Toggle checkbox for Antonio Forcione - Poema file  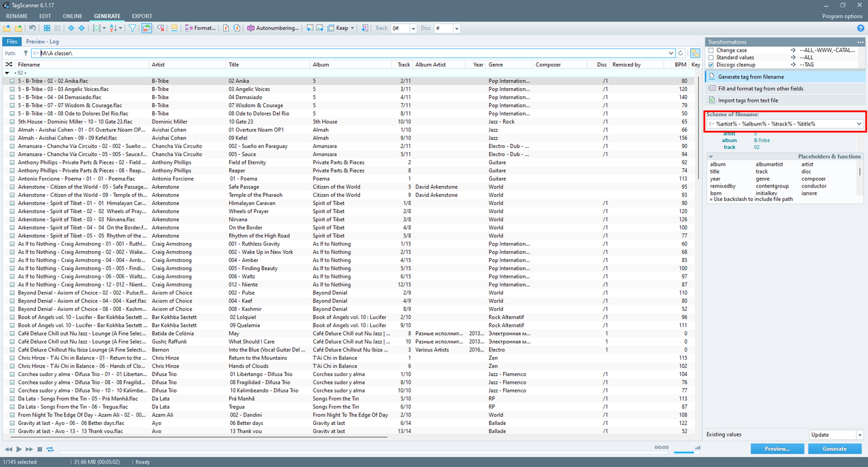coord(12,179)
